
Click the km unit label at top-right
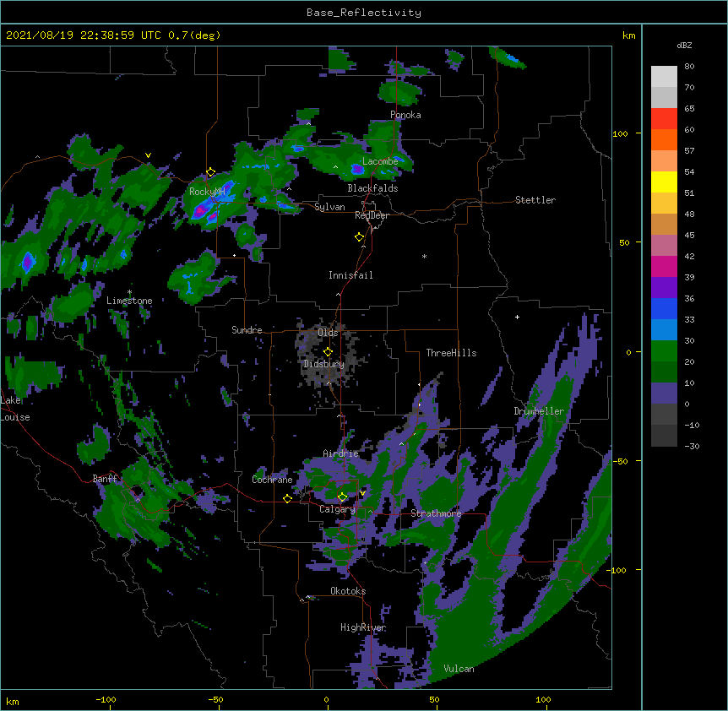click(x=628, y=35)
